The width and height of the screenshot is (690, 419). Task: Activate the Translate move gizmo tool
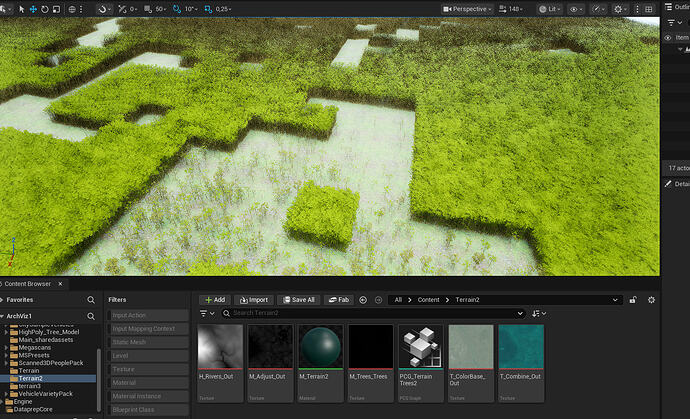click(33, 9)
